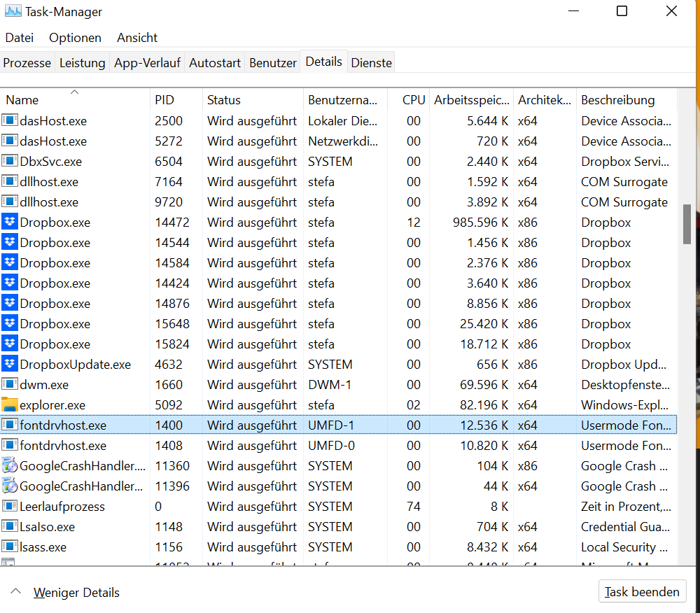Click the vertical scrollbar thumb
700x613 pixels.
[x=687, y=225]
